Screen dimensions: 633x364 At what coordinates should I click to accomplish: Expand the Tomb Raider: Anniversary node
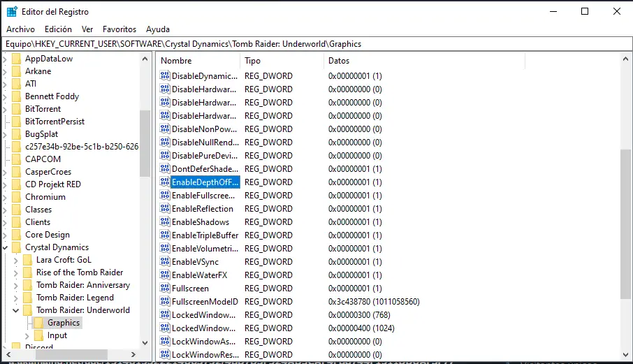coord(16,285)
